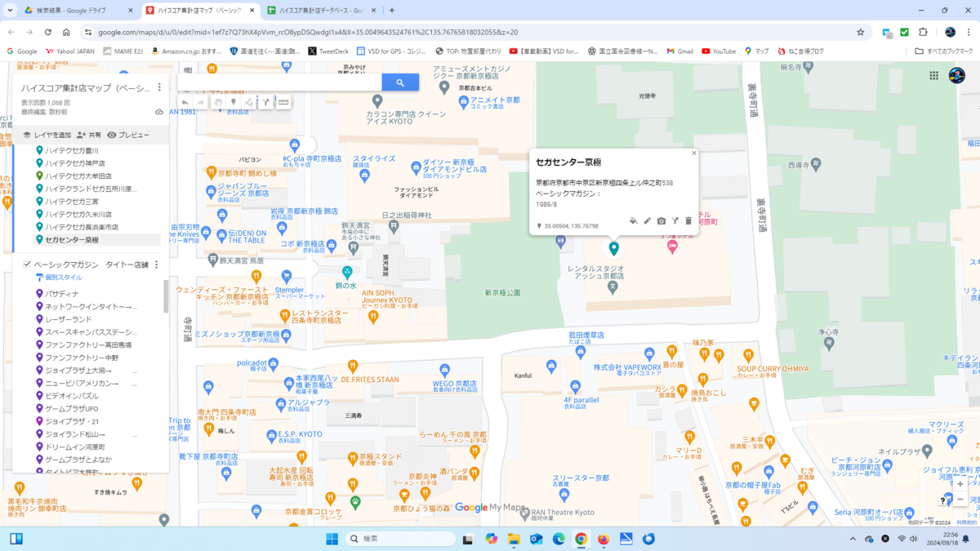Click 個別スタイル style link

pos(58,278)
